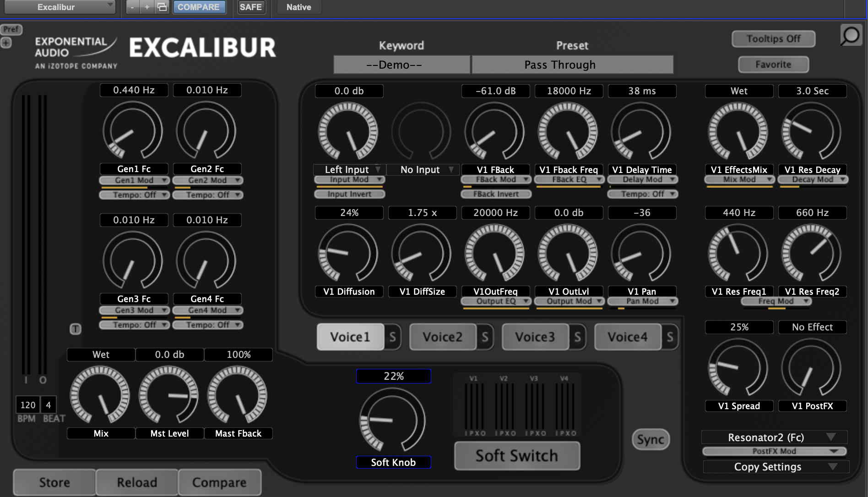The image size is (868, 497).
Task: Open the Gen1 Mod dropdown
Action: tap(134, 180)
